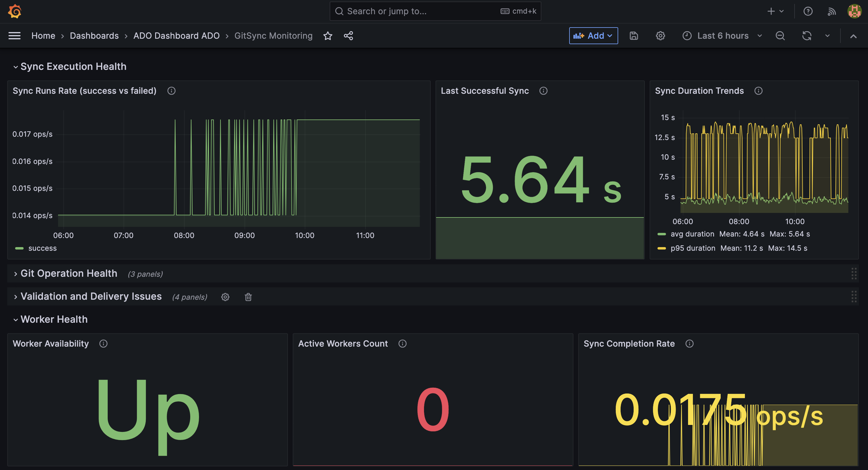Click the (3 panels) label

coord(145,274)
